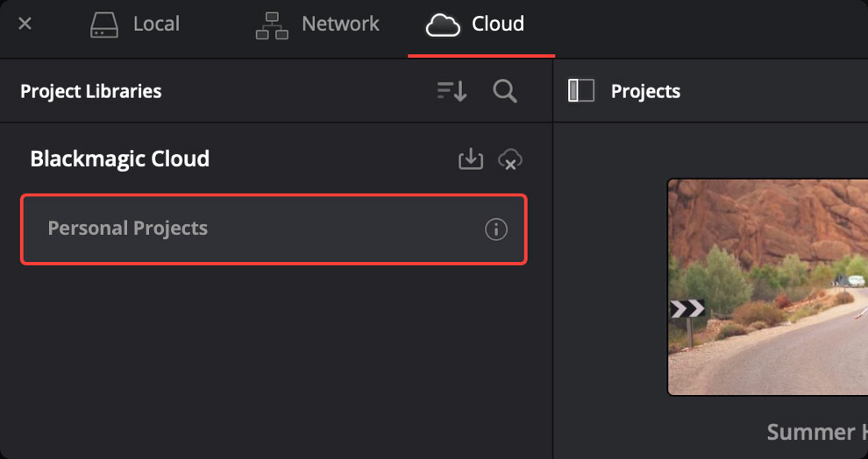Open sort order options for Project Libraries
The image size is (868, 459).
click(x=452, y=91)
